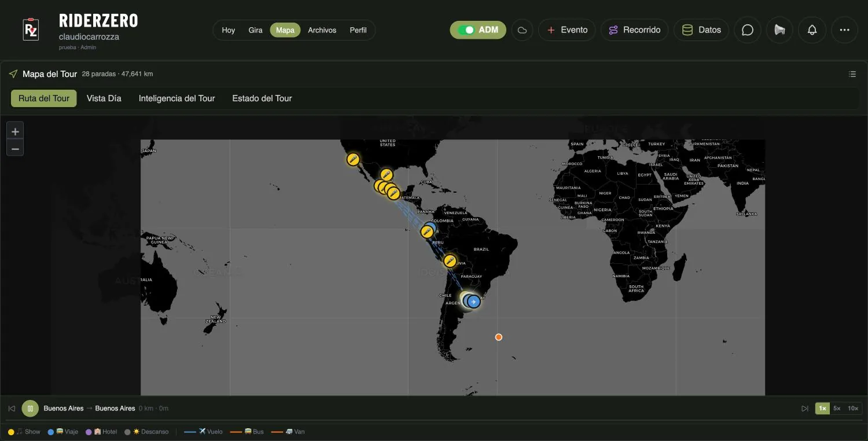Viewport: 868px width, 441px height.
Task: Switch to the Gira tab
Action: pyautogui.click(x=255, y=30)
